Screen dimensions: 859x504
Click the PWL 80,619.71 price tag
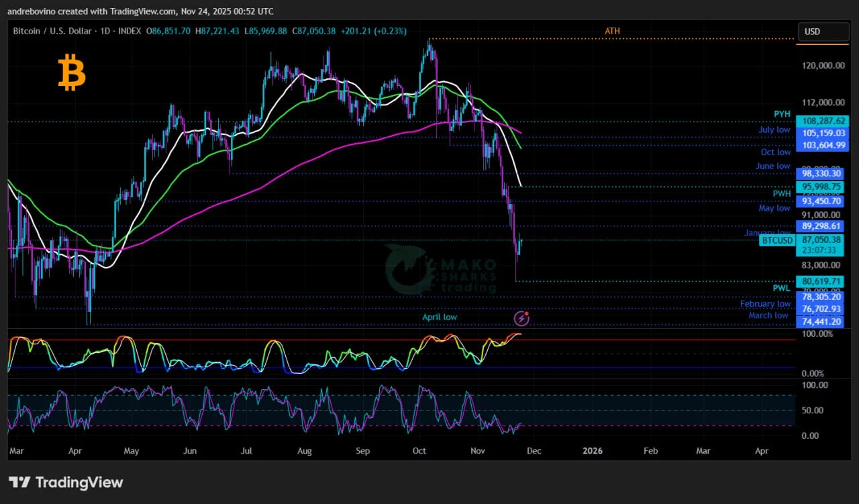[x=822, y=281]
